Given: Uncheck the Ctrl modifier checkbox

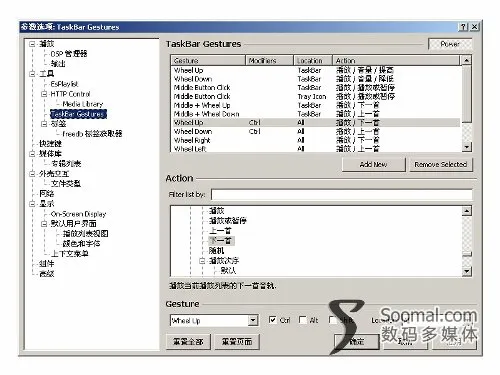Looking at the screenshot, I should [x=272, y=320].
